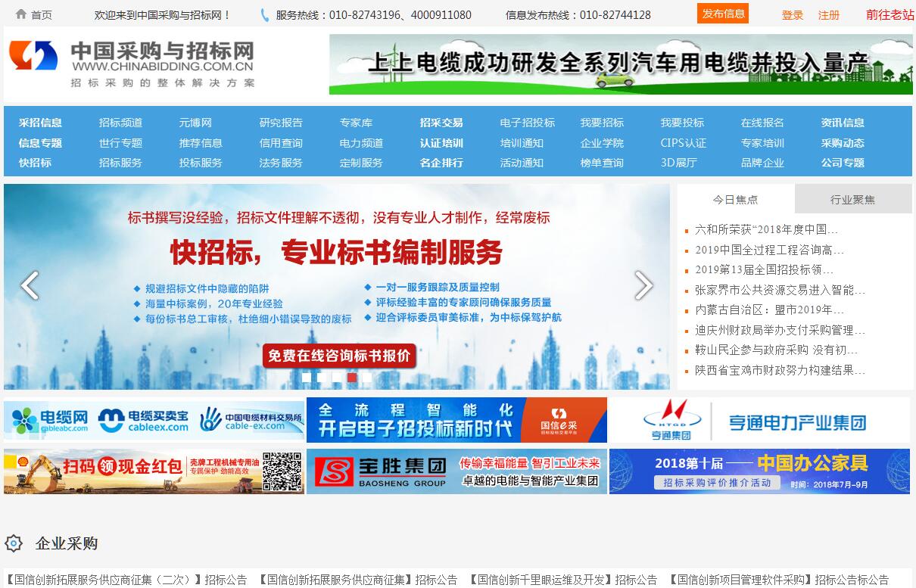Open 招标频道 in the navigation menu

pyautogui.click(x=120, y=123)
